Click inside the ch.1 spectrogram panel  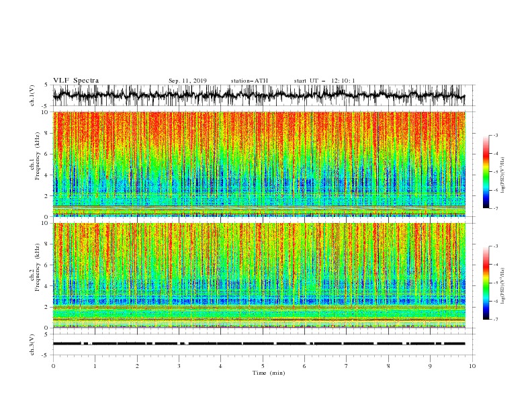(259, 164)
